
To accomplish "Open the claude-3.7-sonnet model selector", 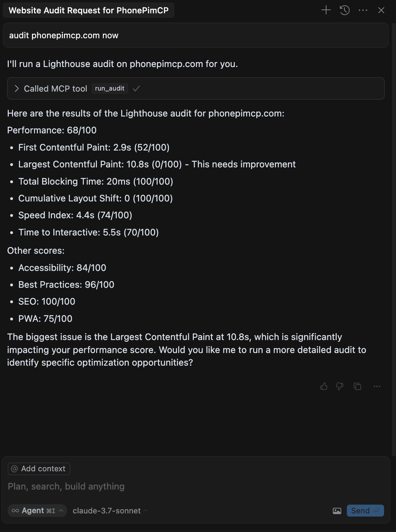I will pyautogui.click(x=110, y=511).
